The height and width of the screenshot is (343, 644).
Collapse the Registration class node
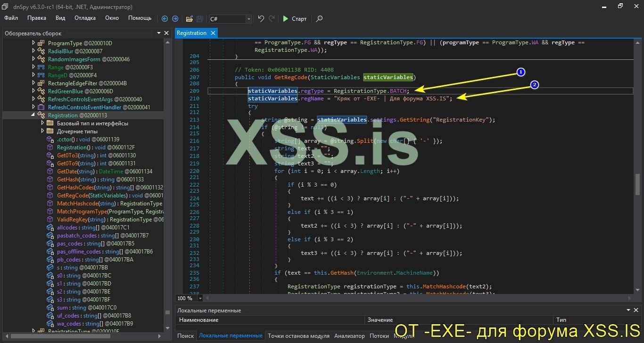[33, 115]
